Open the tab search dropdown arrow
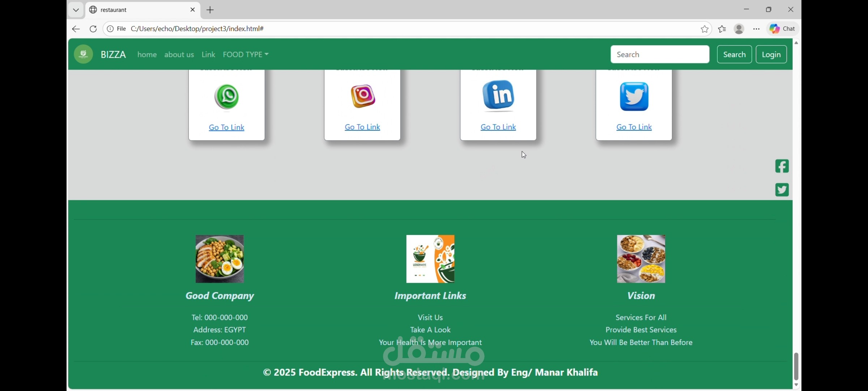 (76, 10)
